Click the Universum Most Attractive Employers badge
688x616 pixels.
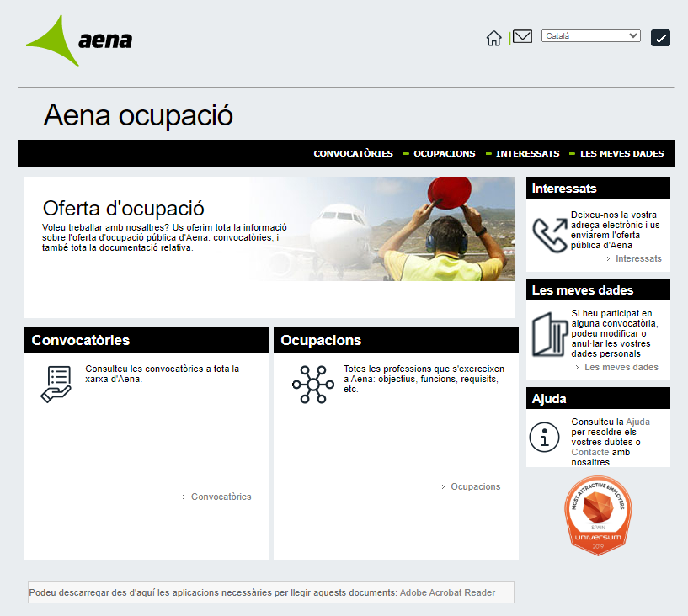pyautogui.click(x=598, y=516)
